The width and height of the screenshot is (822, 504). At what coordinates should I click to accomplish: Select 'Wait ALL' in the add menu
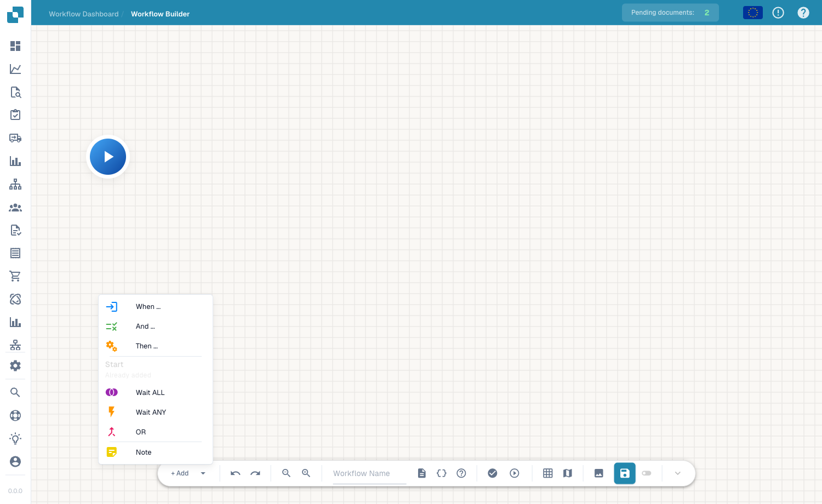coord(156,393)
